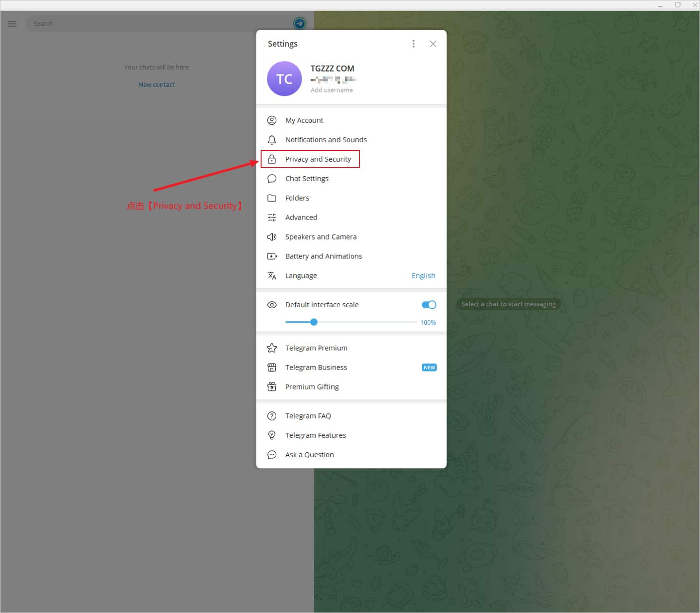Screen dimensions: 700x613
Task: Click the New contact link
Action: (x=156, y=84)
